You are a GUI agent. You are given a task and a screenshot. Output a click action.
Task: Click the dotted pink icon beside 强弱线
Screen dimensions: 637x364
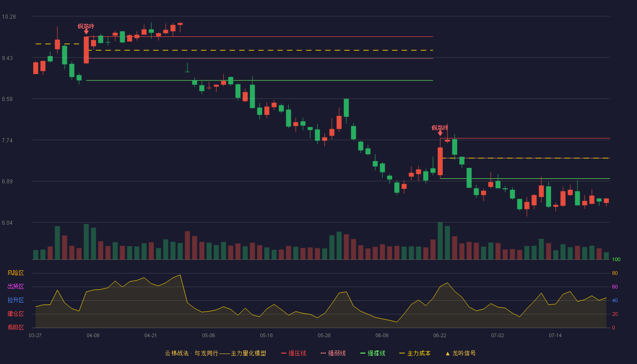pyautogui.click(x=323, y=353)
